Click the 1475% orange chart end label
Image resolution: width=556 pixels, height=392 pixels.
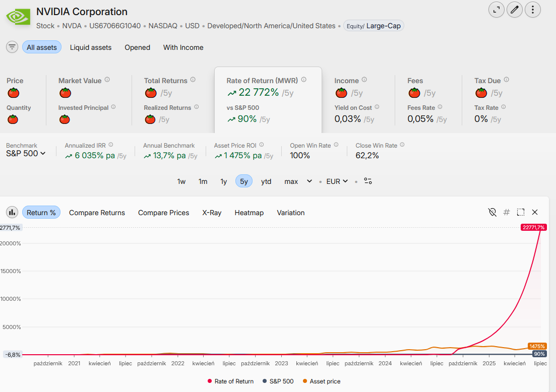(537, 346)
